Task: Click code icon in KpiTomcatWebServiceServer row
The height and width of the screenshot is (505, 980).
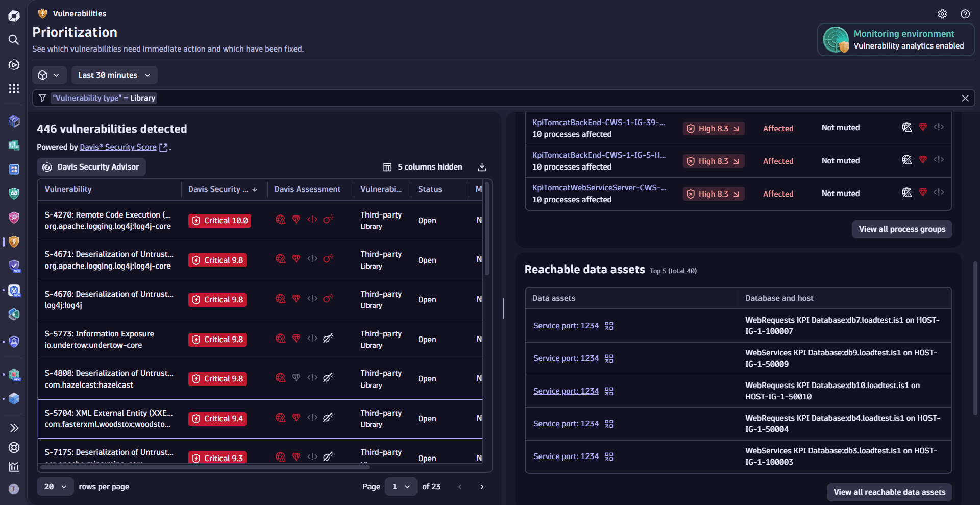Action: coord(939,192)
